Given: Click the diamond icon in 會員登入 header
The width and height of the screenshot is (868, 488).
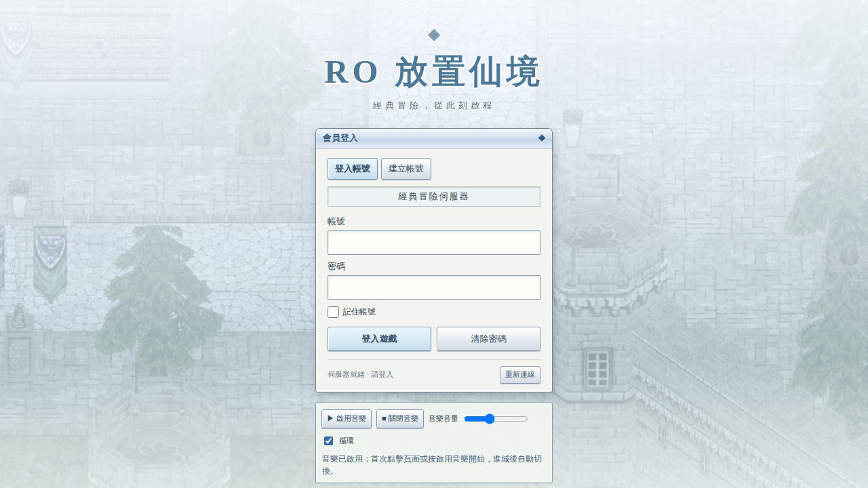Looking at the screenshot, I should [542, 138].
